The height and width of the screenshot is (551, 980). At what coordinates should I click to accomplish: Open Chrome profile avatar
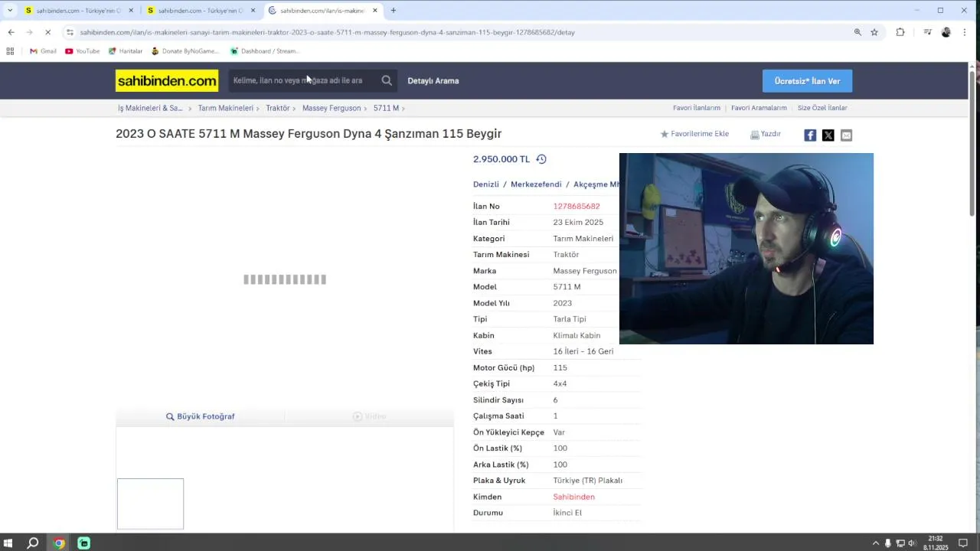click(946, 32)
